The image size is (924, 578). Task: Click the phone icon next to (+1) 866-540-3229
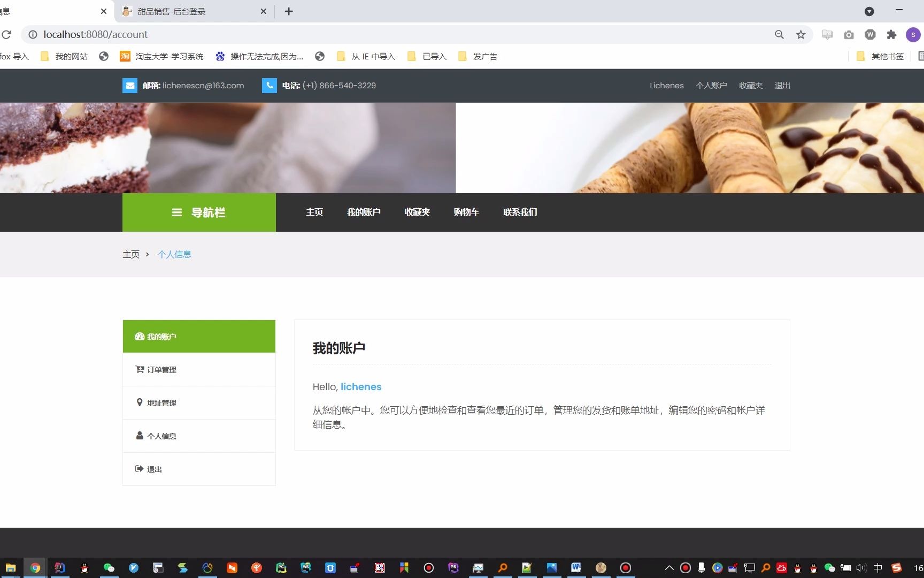coord(269,85)
